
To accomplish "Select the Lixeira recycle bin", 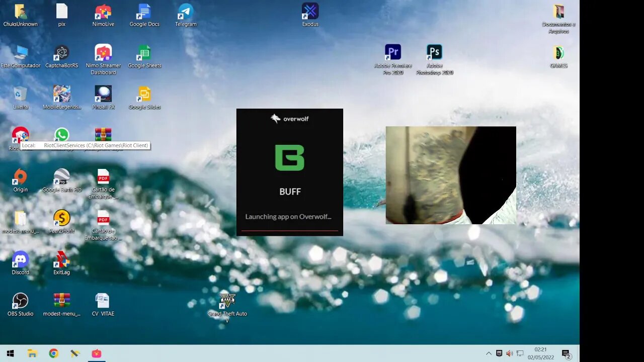I will (20, 98).
